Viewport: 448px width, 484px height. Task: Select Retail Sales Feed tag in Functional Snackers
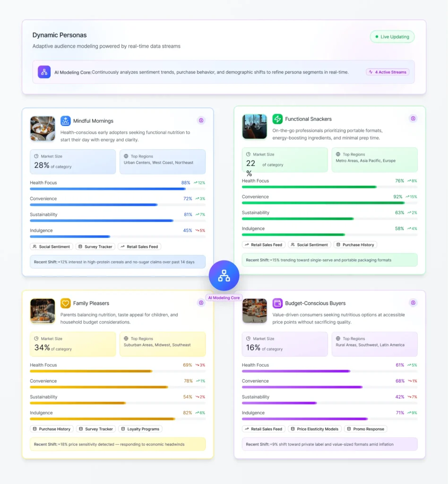coord(264,245)
